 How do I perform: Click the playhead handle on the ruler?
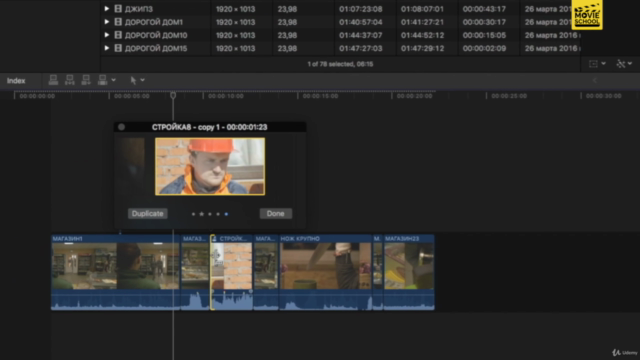pos(173,96)
